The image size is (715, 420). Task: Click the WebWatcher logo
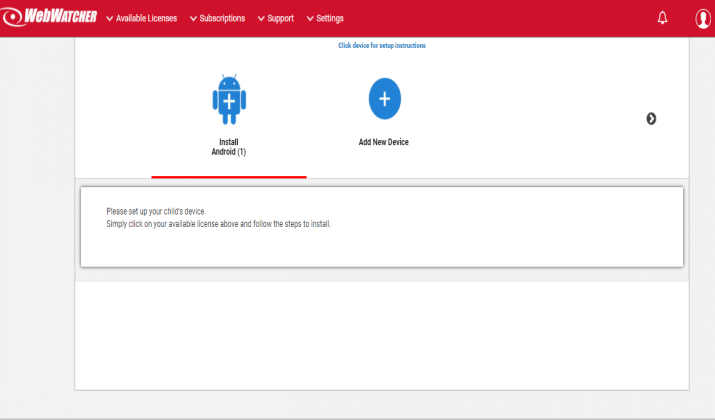pyautogui.click(x=49, y=17)
